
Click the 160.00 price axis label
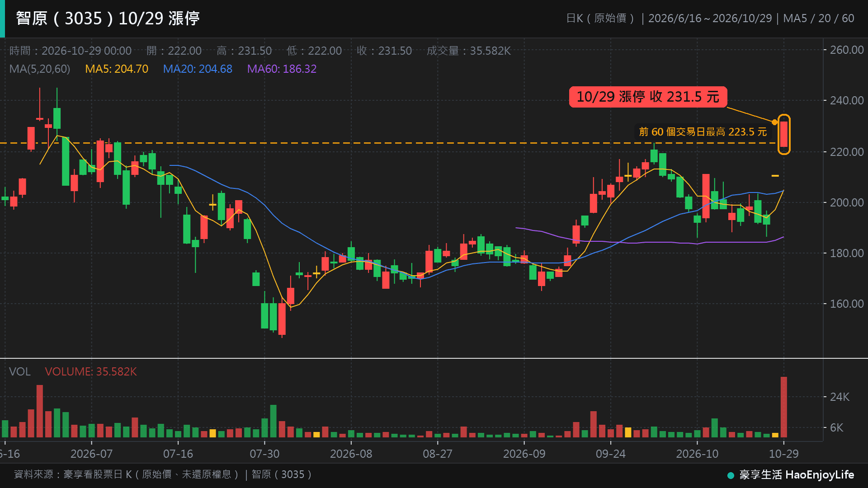(x=847, y=304)
